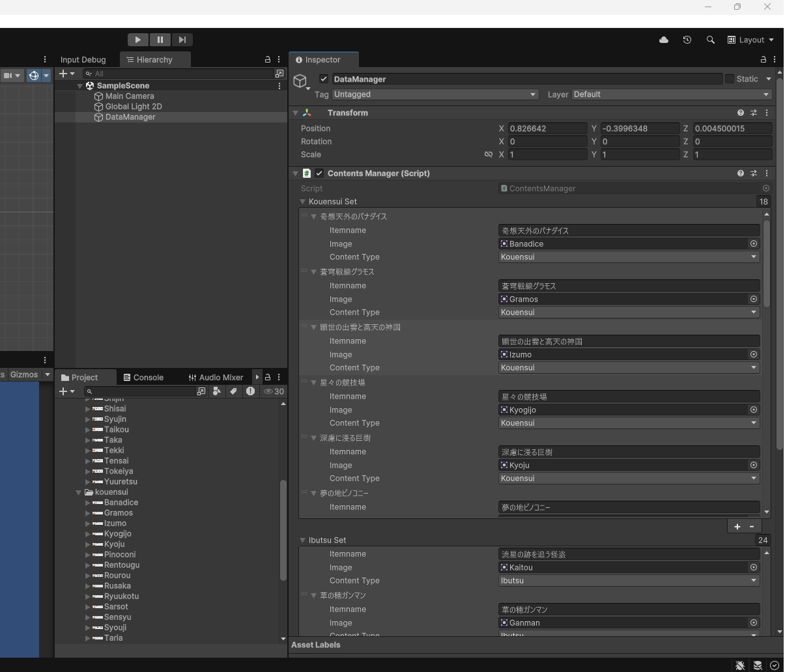The image size is (785, 672).
Task: Open the Layer dropdown showing Default
Action: coord(671,94)
